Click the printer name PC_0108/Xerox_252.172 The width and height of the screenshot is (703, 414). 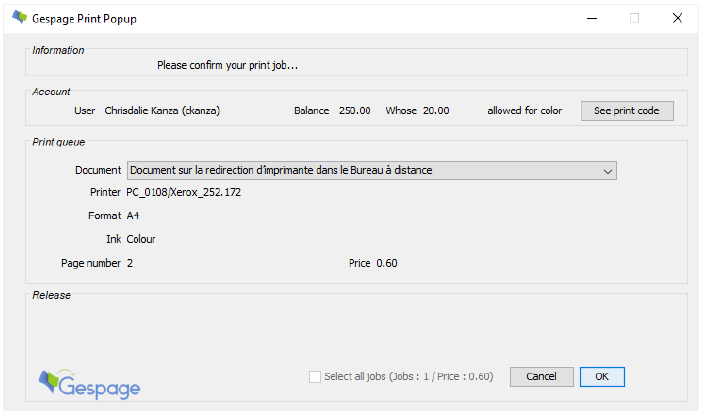183,192
